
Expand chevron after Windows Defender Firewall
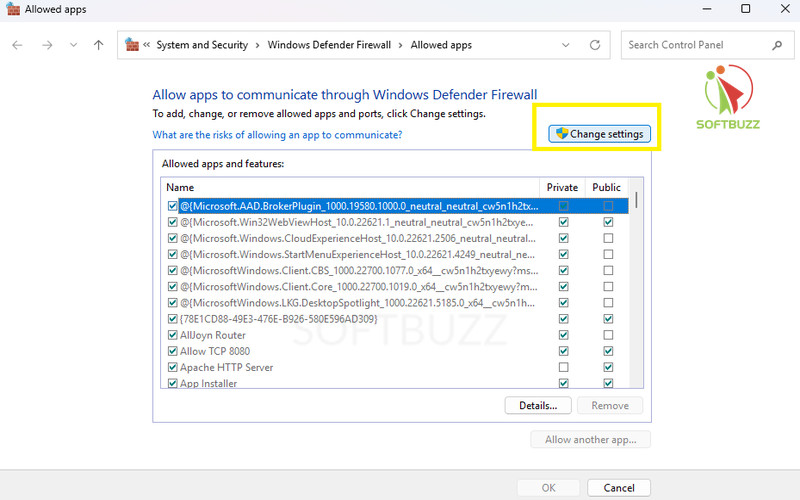coord(401,45)
